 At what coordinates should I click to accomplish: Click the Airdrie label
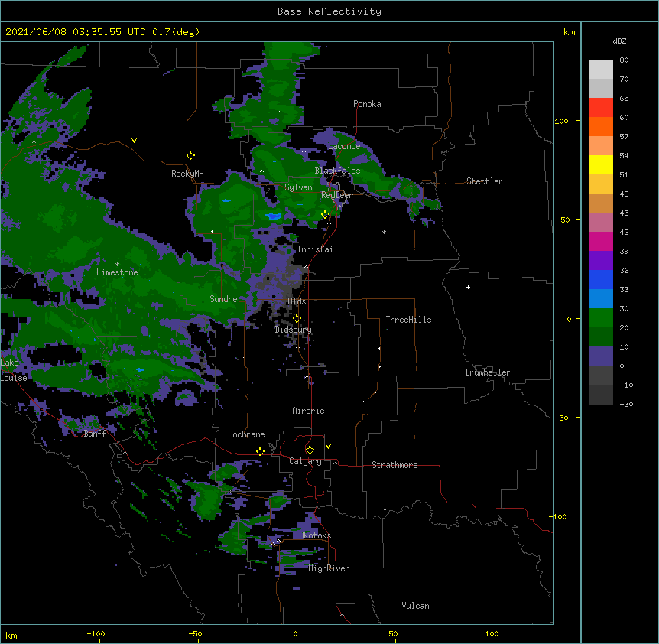tap(309, 411)
